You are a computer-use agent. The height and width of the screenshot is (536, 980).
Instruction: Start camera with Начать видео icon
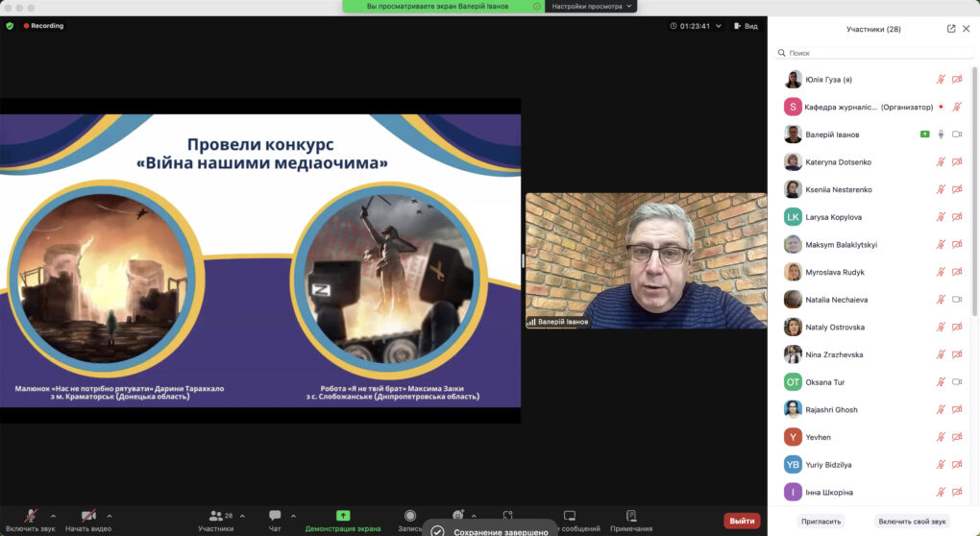click(88, 516)
